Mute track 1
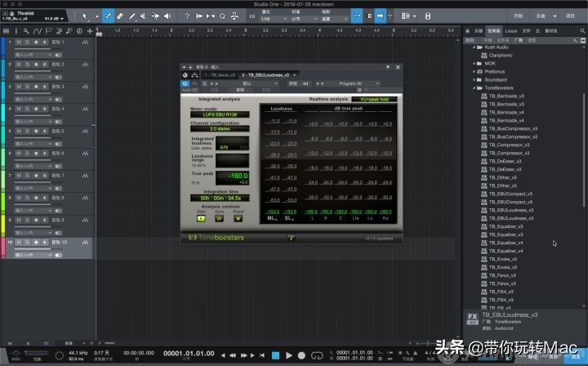The height and width of the screenshot is (366, 588). tap(19, 42)
